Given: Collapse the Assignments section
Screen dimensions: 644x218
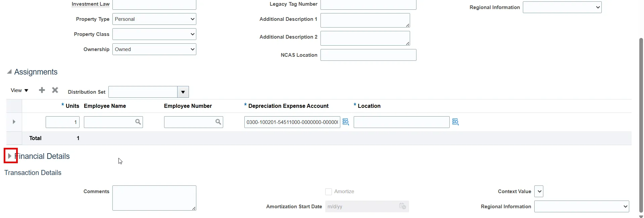Looking at the screenshot, I should [9, 72].
